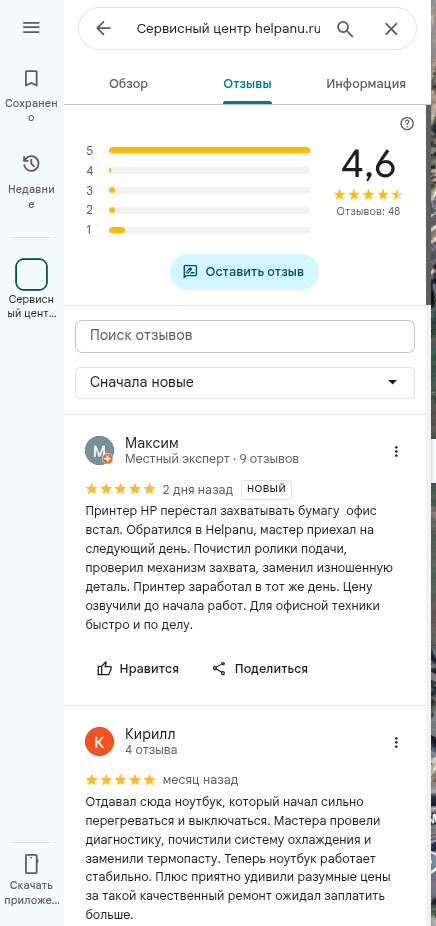
Task: Open the hamburger main menu
Action: [x=31, y=27]
